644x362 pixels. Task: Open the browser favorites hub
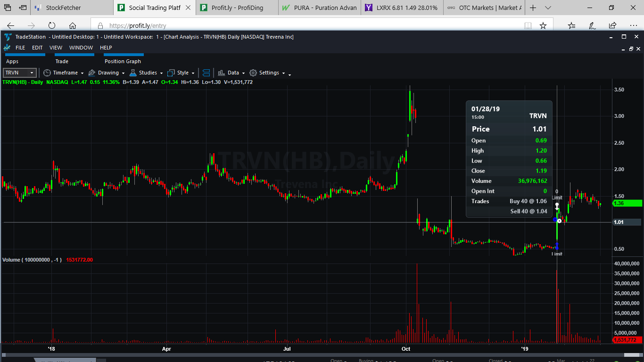coord(572,26)
